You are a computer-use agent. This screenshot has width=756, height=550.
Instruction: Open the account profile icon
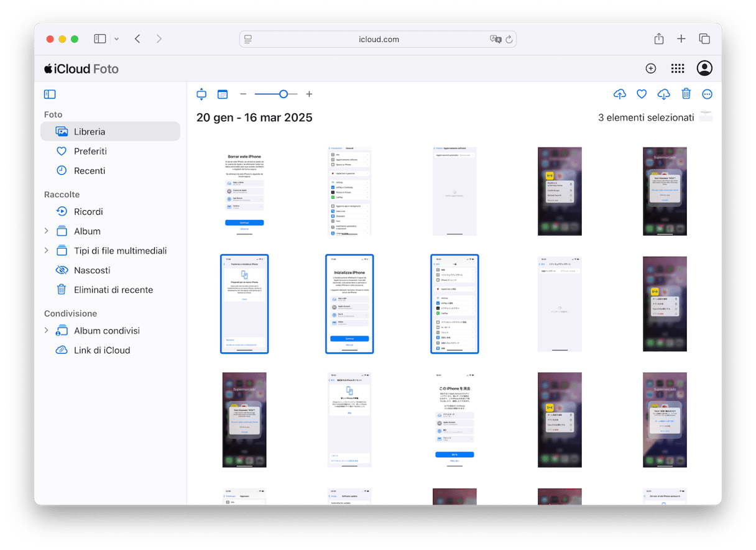click(704, 69)
